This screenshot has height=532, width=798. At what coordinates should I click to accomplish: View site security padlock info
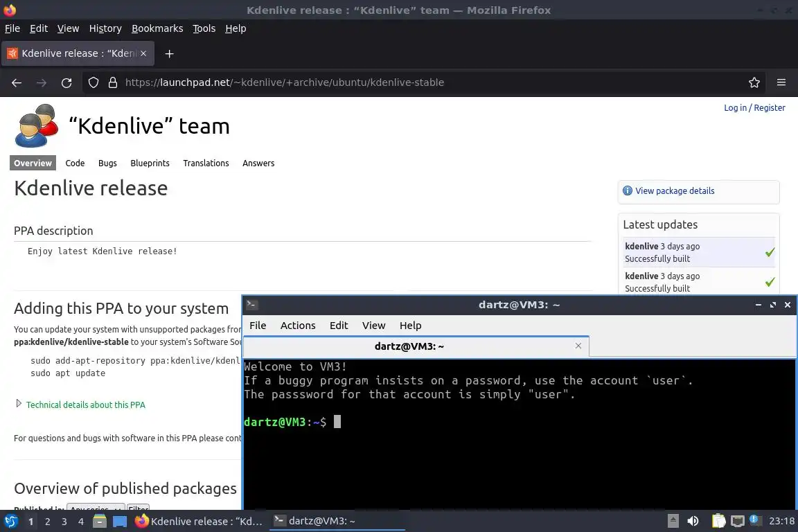pos(113,82)
